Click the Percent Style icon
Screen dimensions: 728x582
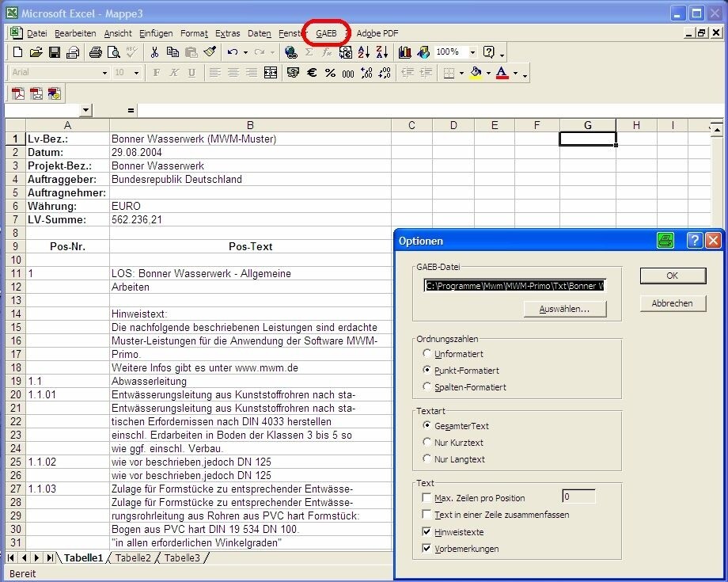[x=330, y=73]
